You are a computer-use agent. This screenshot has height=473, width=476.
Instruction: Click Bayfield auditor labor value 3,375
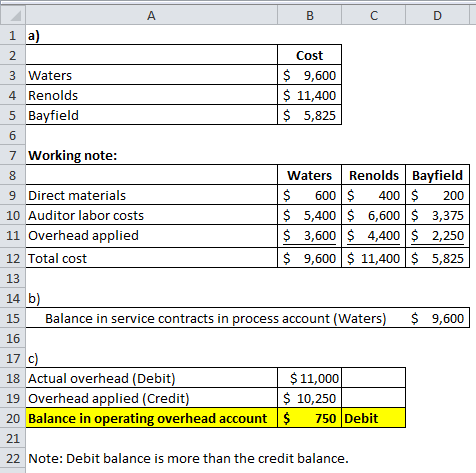point(437,215)
